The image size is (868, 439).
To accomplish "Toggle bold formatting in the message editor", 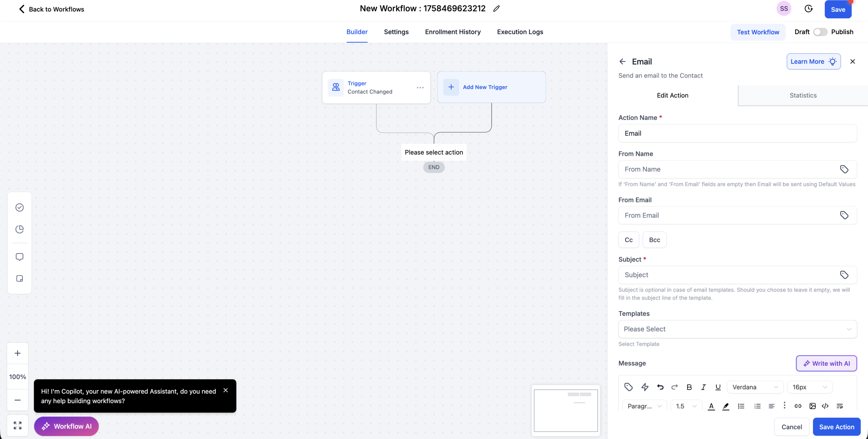I will pyautogui.click(x=689, y=387).
